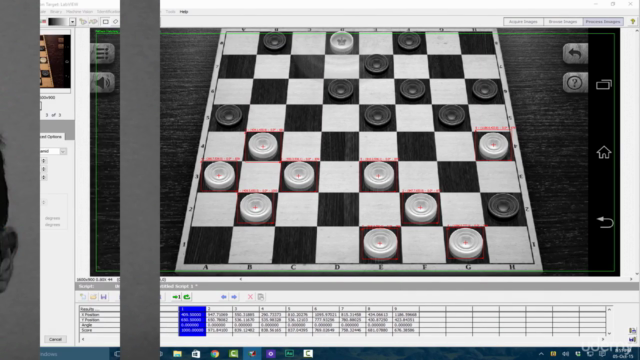Click the grayscale gradient palette swatch
The image size is (640, 360).
(x=58, y=22)
